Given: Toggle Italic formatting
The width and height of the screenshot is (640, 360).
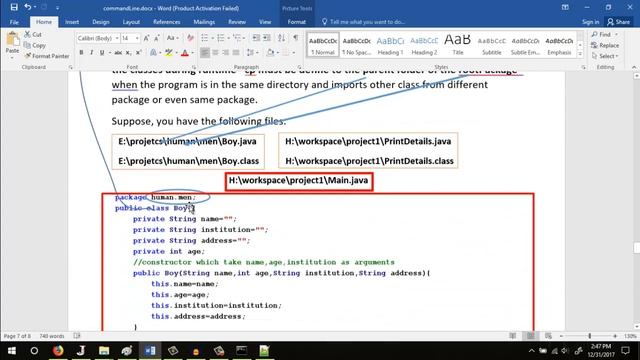Looking at the screenshot, I should tap(91, 53).
